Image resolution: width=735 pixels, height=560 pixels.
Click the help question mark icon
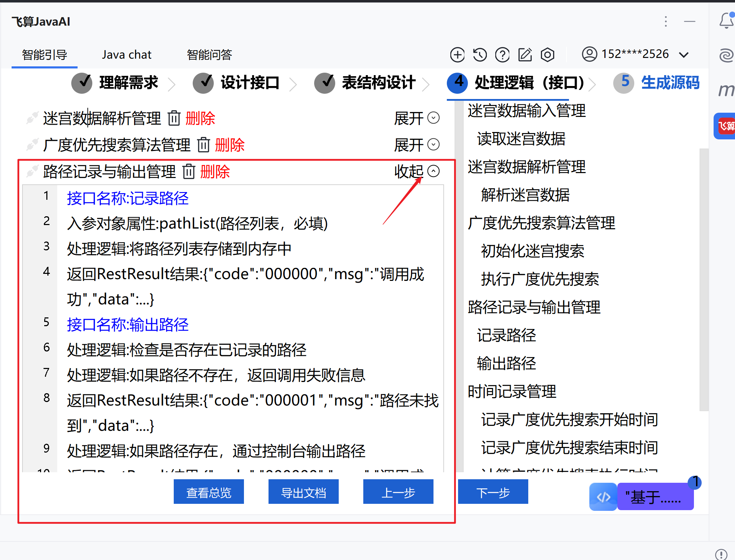(502, 55)
